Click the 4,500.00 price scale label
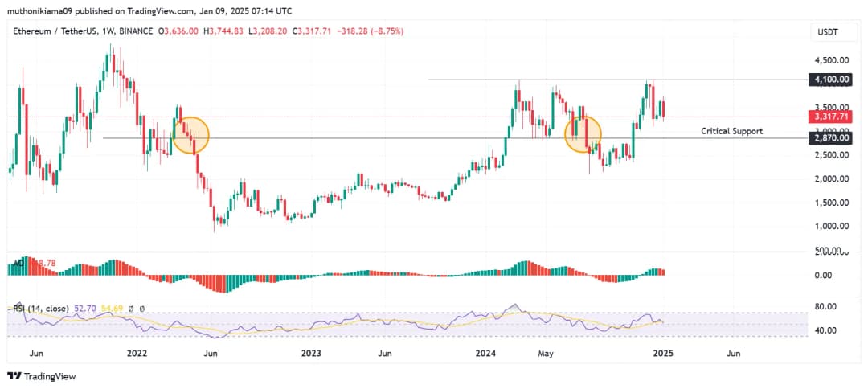Image resolution: width=868 pixels, height=389 pixels. point(830,60)
